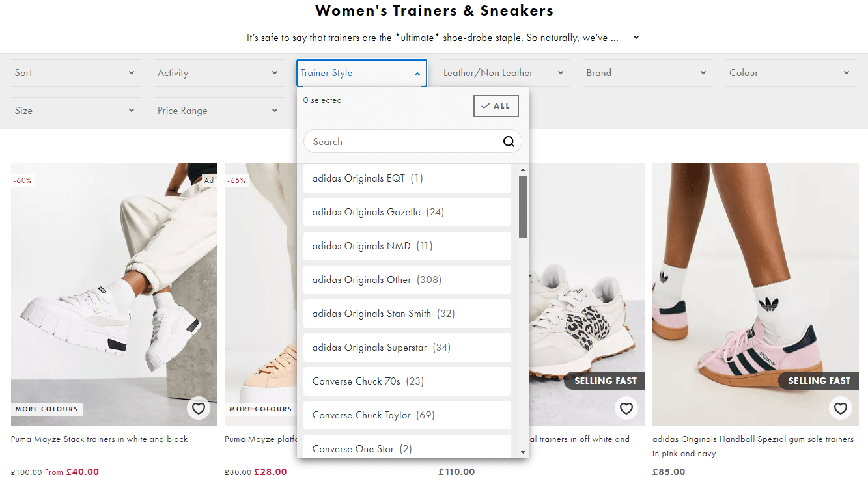Click the filter list scrollbar thumb
The width and height of the screenshot is (868, 477).
[x=523, y=207]
